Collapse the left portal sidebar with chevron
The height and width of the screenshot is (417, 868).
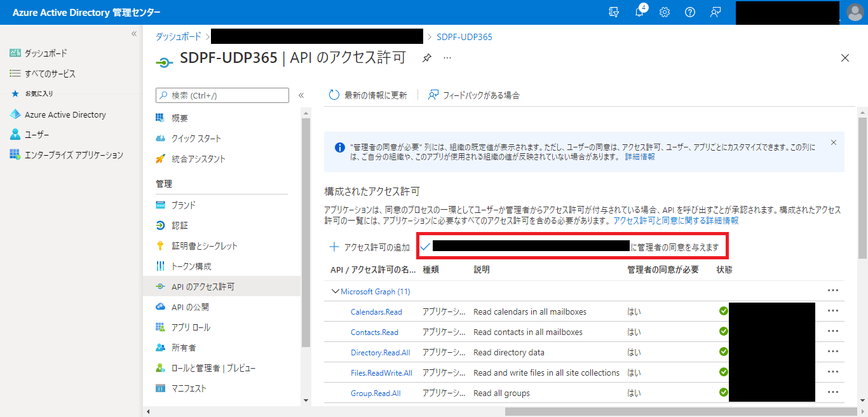click(134, 34)
